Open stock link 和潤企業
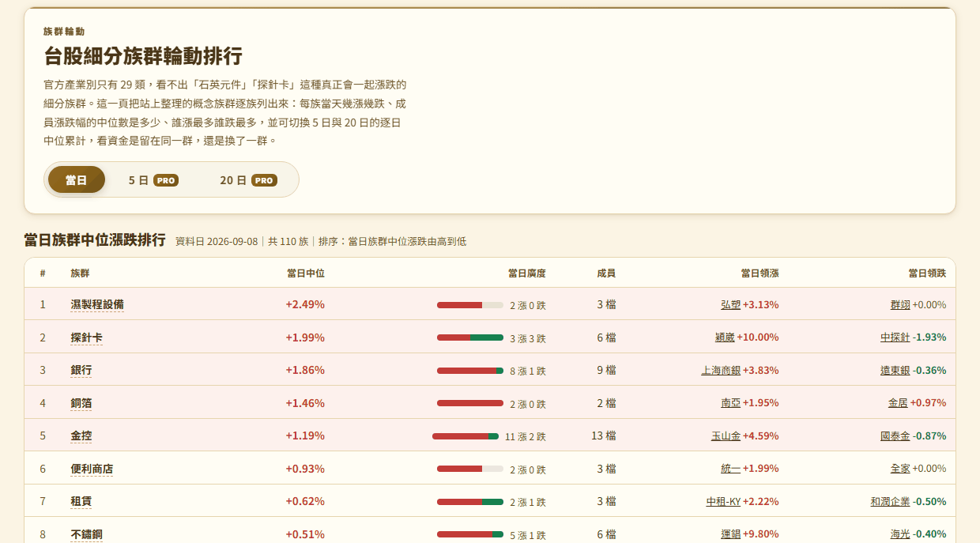This screenshot has width=980, height=543. coord(891,501)
